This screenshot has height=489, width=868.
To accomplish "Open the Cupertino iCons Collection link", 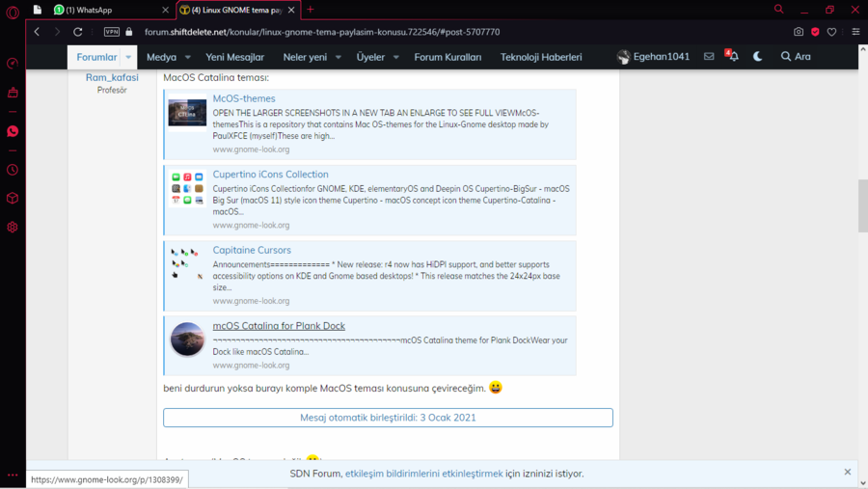I will 270,175.
